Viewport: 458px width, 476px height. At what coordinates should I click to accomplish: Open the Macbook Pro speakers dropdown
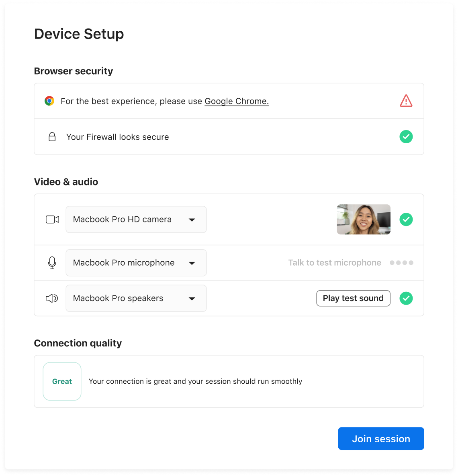(136, 298)
